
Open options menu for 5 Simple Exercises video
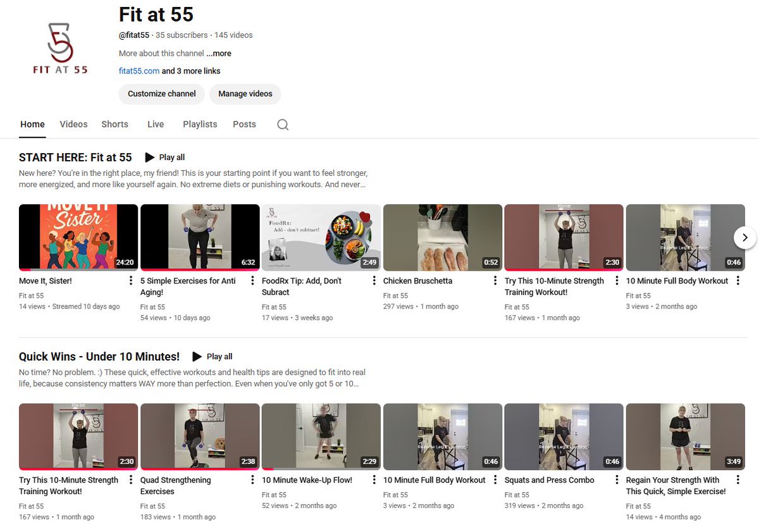click(252, 281)
